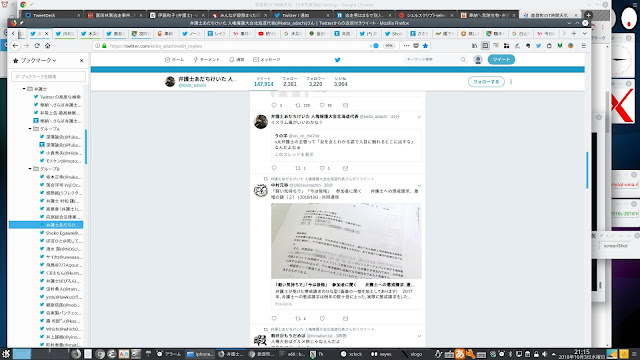Select the TweetDeck tab in the Chrome window
640x360 pixels.
tap(52, 15)
